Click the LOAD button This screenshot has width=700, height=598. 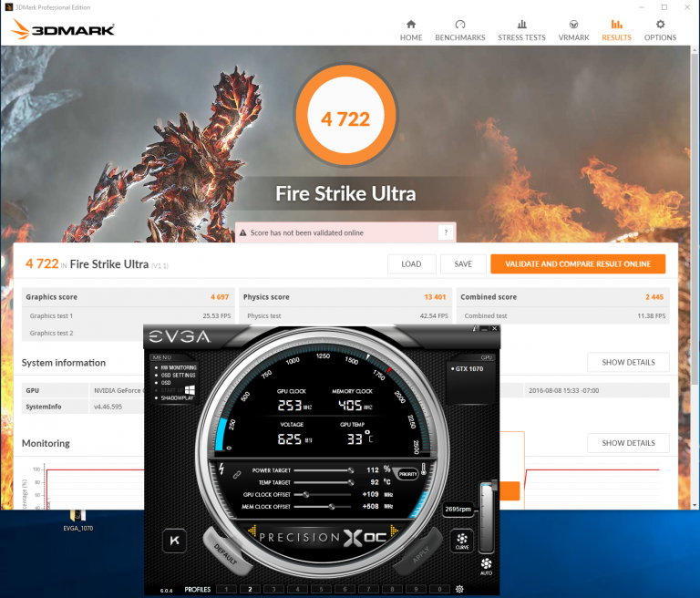[x=411, y=264]
